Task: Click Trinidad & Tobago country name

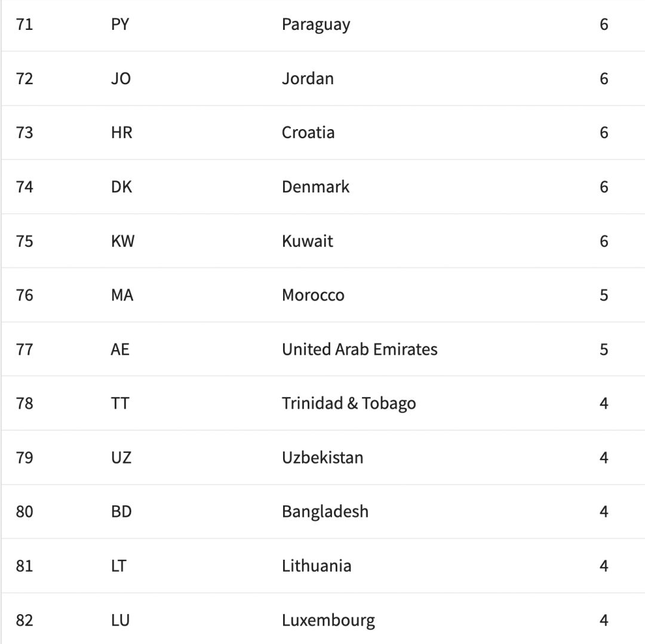Action: (x=349, y=404)
